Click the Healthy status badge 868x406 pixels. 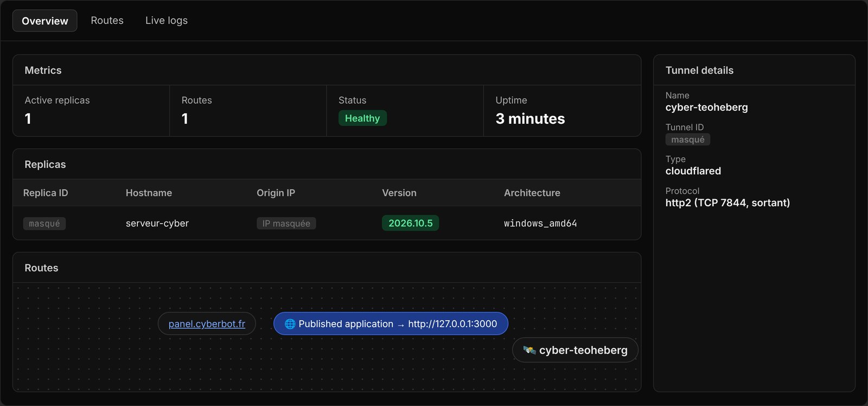[x=362, y=118]
